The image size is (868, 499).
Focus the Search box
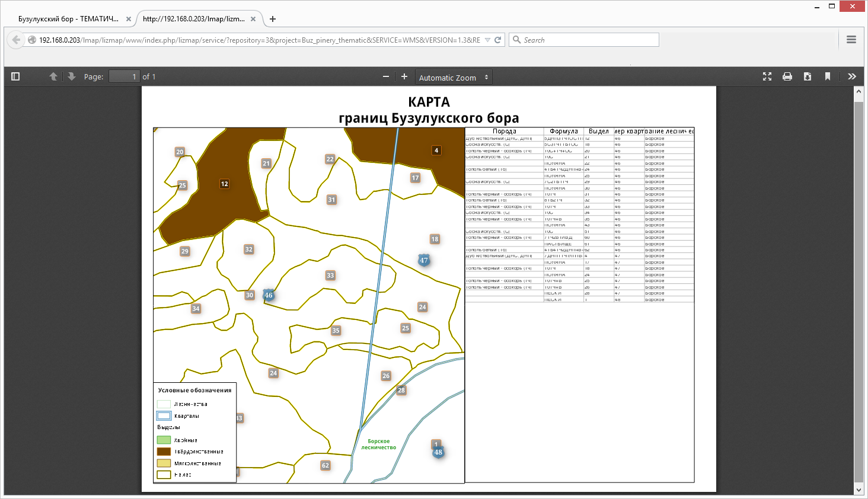tap(584, 40)
